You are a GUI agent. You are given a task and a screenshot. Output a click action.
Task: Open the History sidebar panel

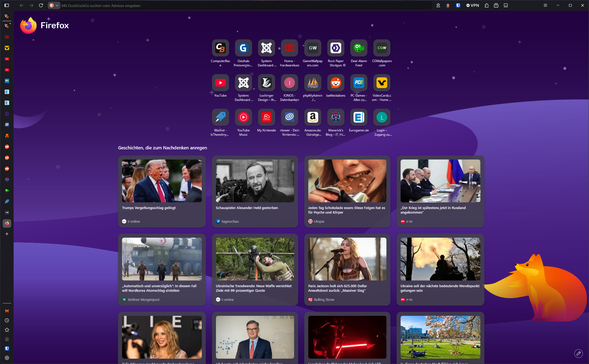click(x=7, y=320)
